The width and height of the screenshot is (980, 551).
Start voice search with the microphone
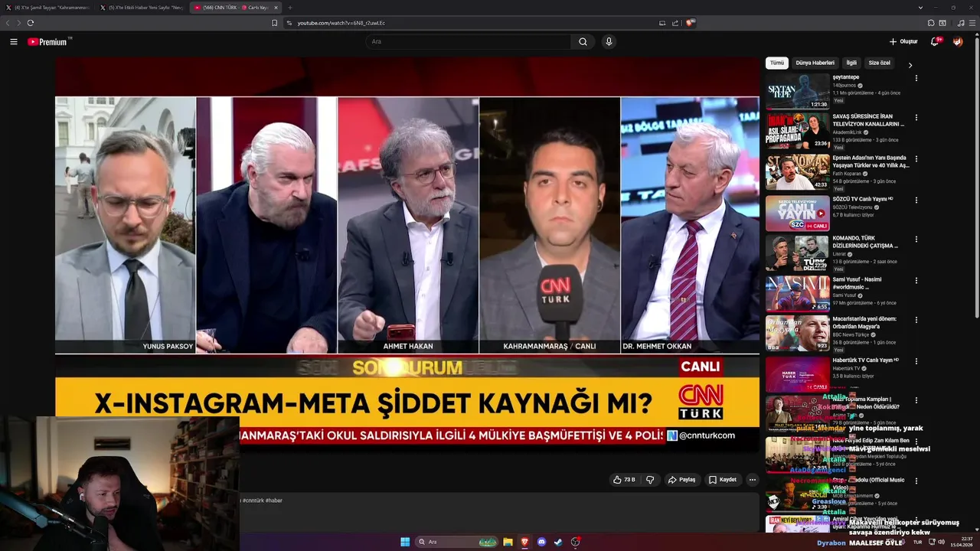(609, 41)
